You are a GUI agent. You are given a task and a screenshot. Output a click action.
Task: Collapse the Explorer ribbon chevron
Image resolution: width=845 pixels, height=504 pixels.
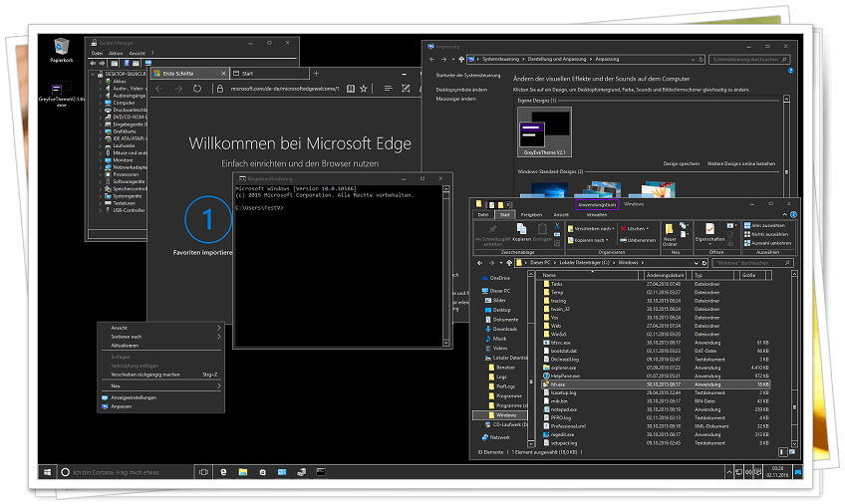(784, 214)
